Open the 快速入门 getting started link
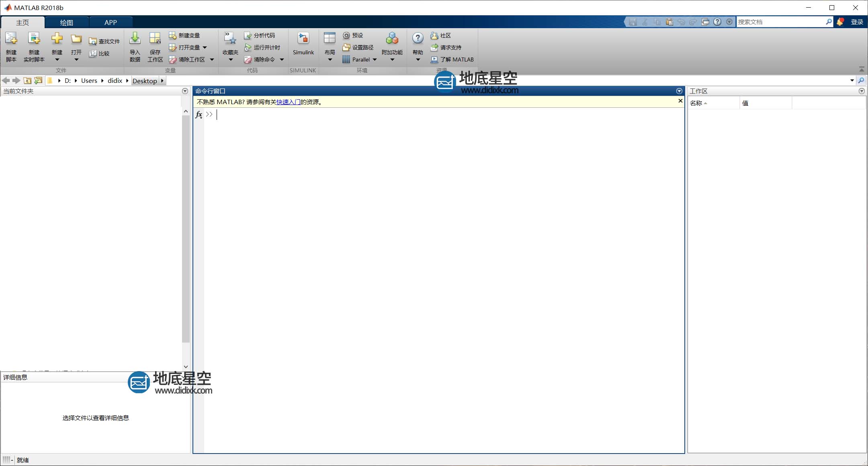The width and height of the screenshot is (868, 466). point(288,102)
